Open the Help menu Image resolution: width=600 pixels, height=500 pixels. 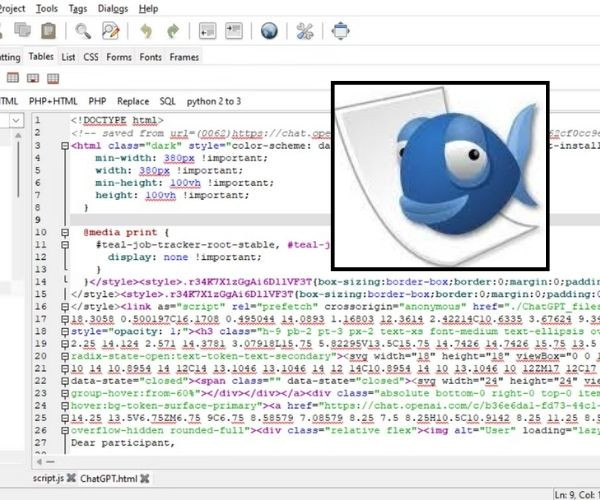[148, 8]
